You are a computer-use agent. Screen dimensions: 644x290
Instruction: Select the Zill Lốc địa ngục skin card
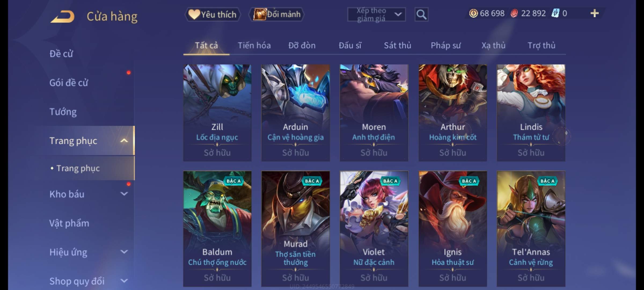[x=217, y=113]
